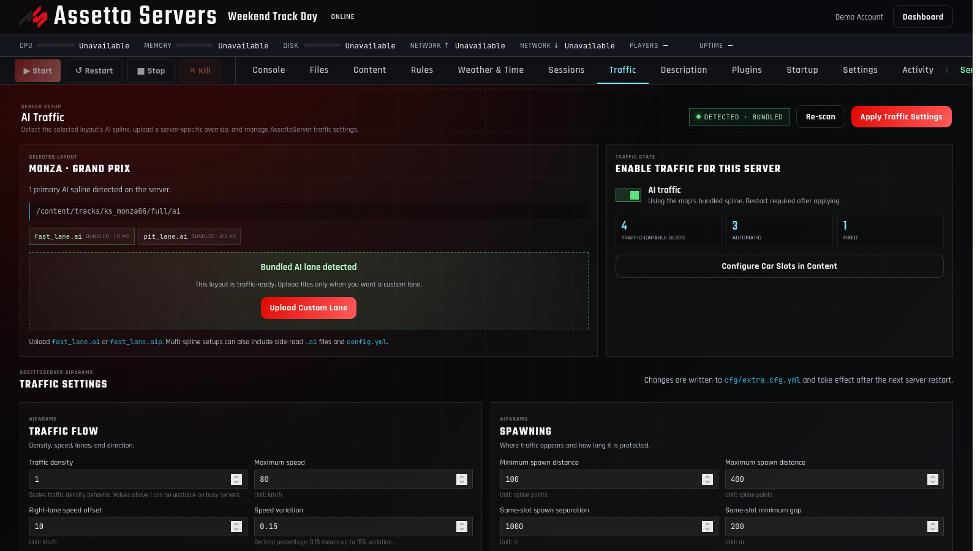Image resolution: width=980 pixels, height=551 pixels.
Task: Adjust the Same-slot minimum gap stepper
Action: coord(933,527)
